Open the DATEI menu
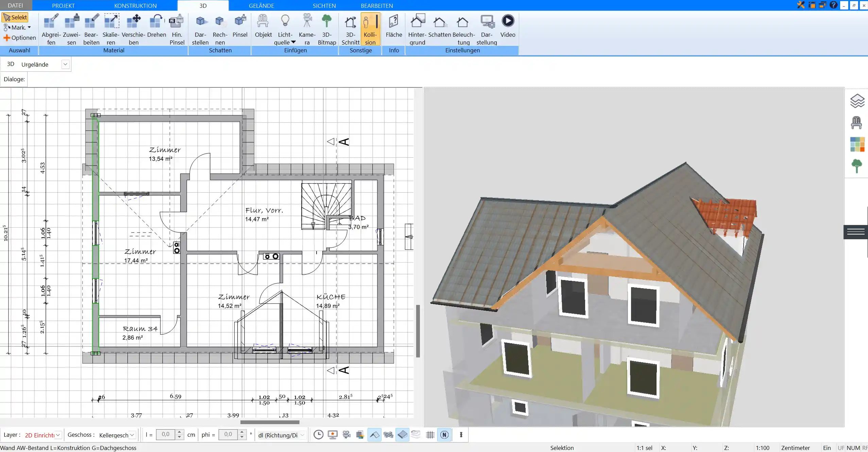Screen dimensions: 868x452 [x=15, y=5]
